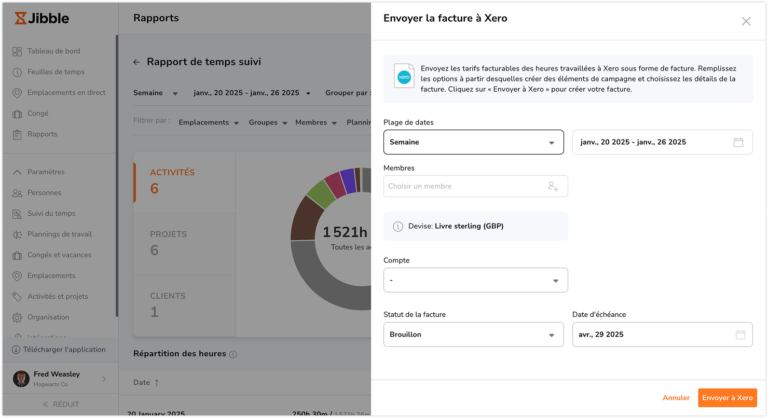Open the report date range dropdown
The width and height of the screenshot is (768, 418).
tap(252, 93)
